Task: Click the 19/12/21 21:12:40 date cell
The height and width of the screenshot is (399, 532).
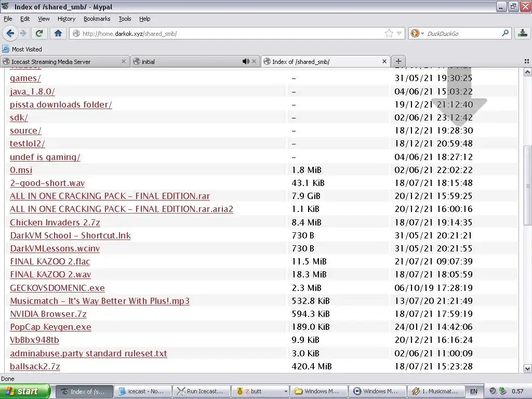Action: coord(434,104)
